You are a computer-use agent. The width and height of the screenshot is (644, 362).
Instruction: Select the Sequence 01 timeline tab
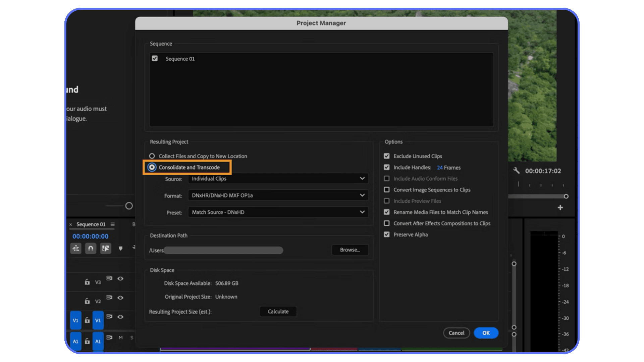coord(91,224)
